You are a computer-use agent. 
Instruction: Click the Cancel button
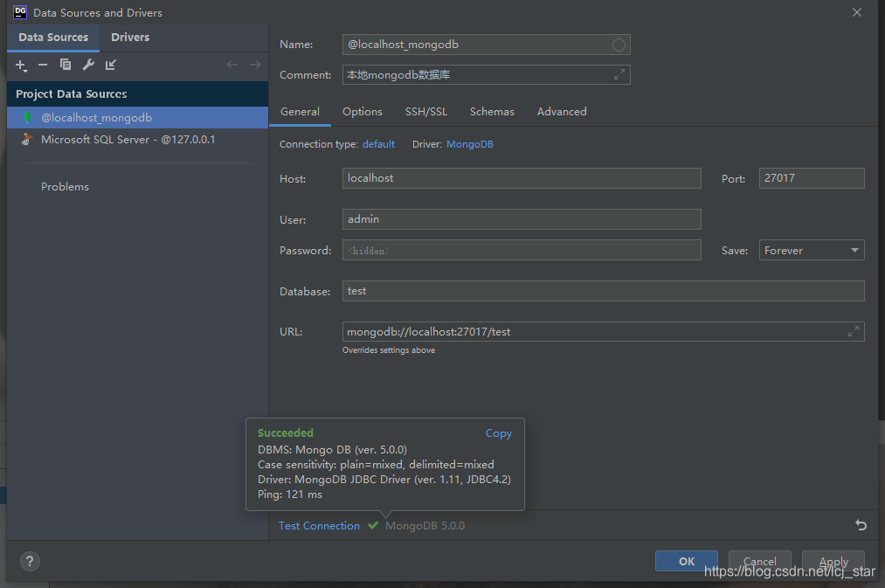click(x=760, y=561)
